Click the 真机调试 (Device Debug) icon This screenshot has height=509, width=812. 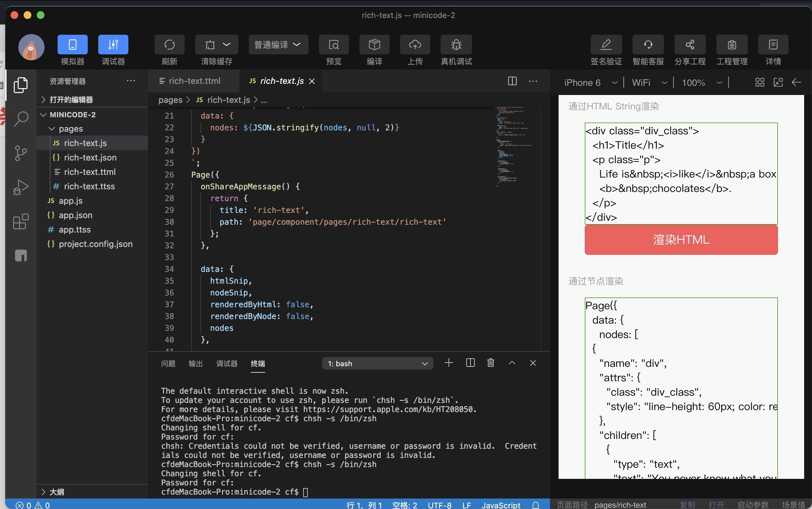click(x=456, y=50)
